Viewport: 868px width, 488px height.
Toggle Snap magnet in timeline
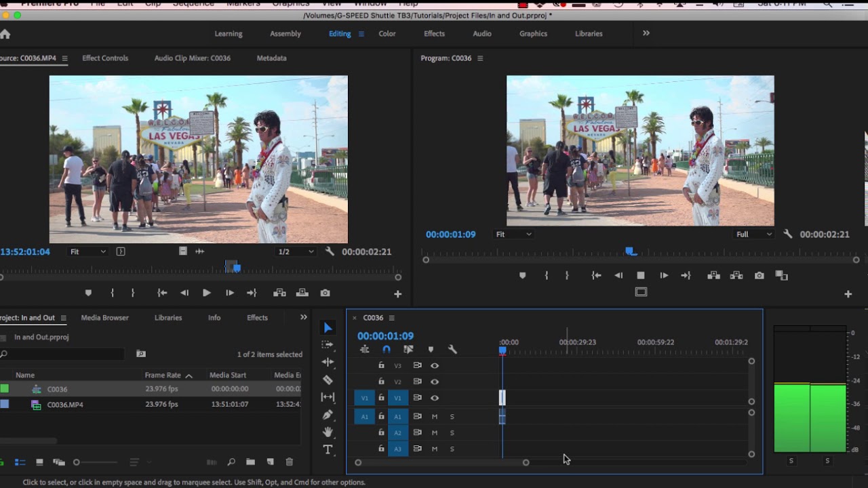click(387, 350)
